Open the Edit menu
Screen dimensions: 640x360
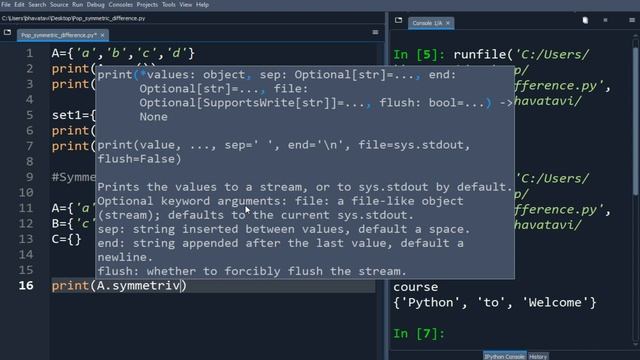tap(19, 4)
